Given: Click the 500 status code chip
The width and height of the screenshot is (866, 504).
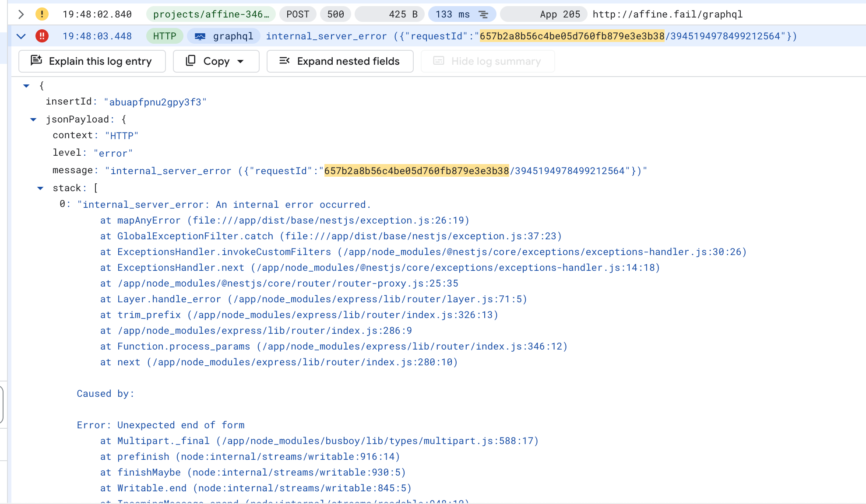Looking at the screenshot, I should (x=335, y=14).
